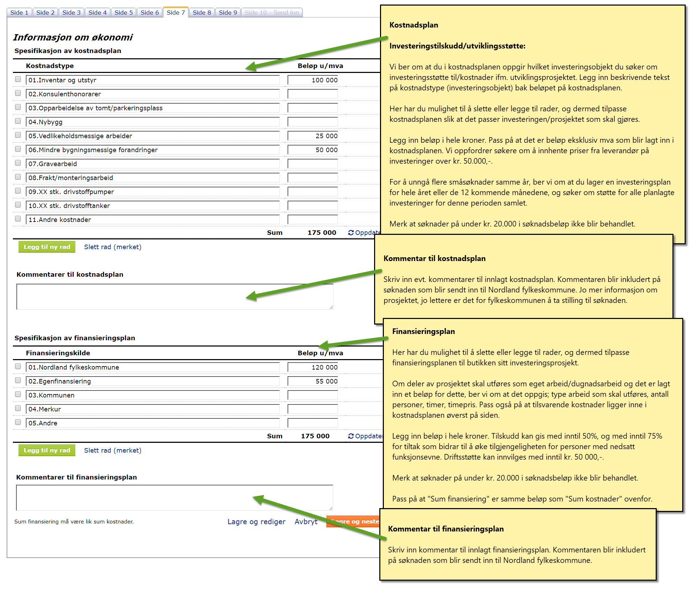Click the amount field for 03.Kommunen
The image size is (700, 595).
pos(313,395)
